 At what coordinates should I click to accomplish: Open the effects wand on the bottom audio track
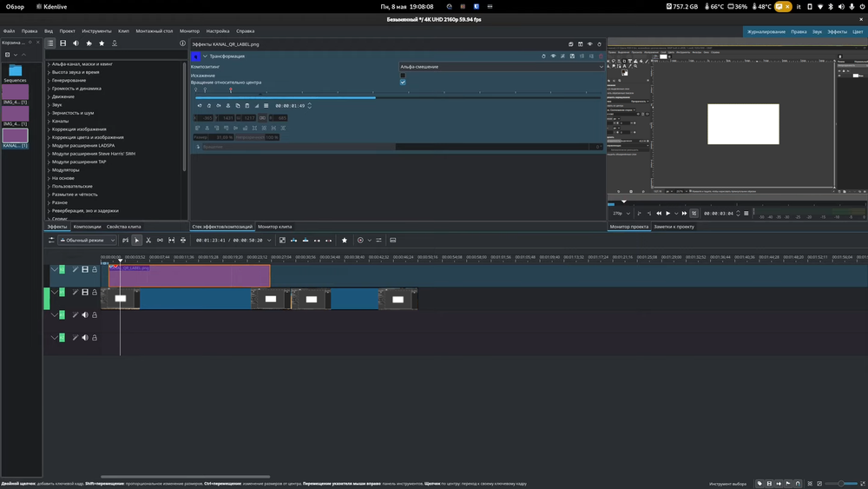click(75, 338)
